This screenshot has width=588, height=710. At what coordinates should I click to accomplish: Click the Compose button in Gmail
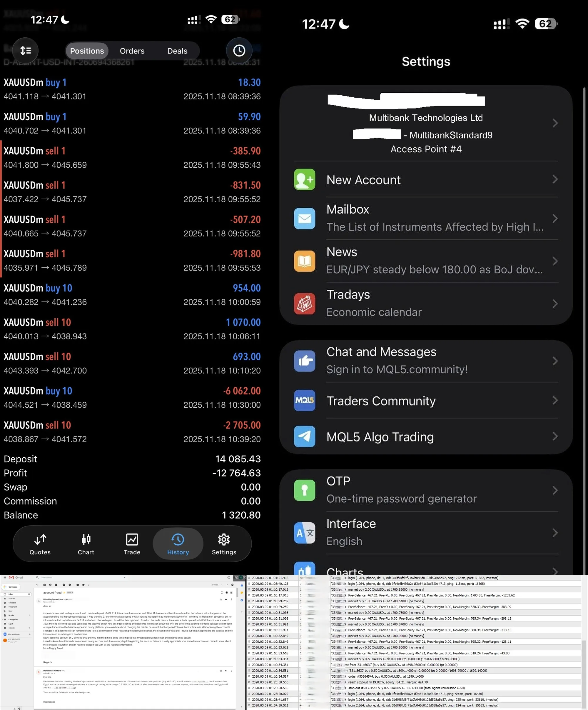11,587
